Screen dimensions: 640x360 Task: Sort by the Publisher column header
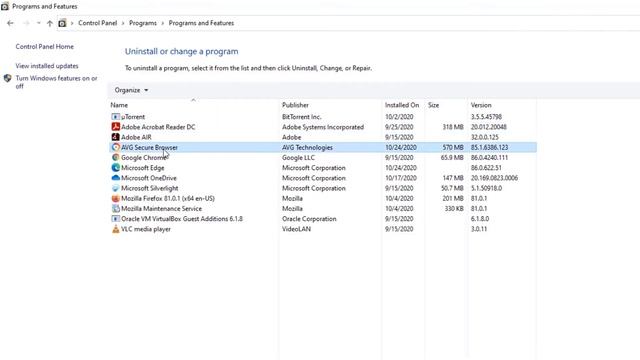[x=295, y=105]
